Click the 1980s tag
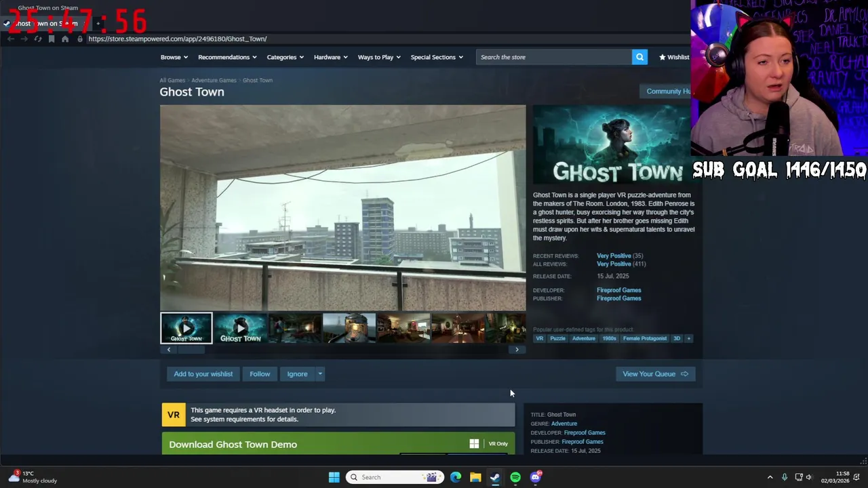 609,338
